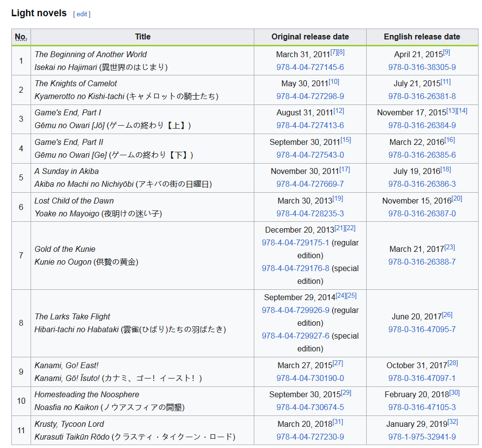Follow citation [30] after February 20, 2018

click(454, 392)
